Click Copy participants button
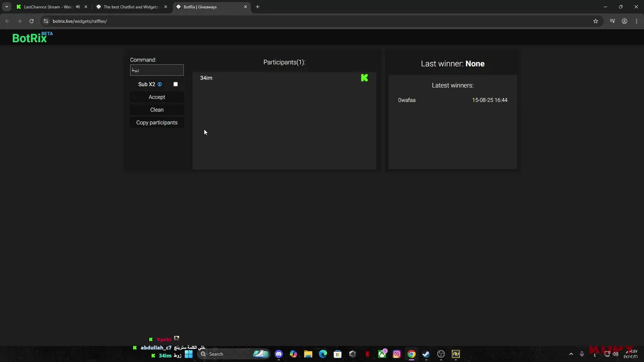The height and width of the screenshot is (362, 644). 157,123
